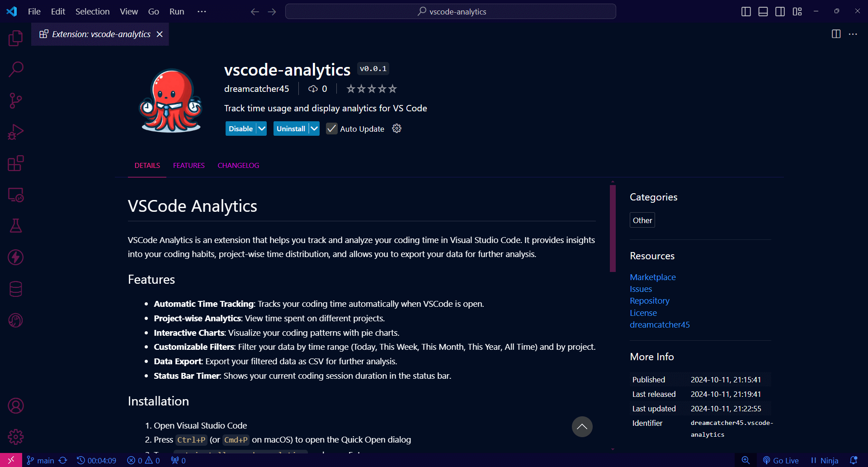The image size is (868, 467).
Task: Switch to the FEATURES tab
Action: [189, 166]
